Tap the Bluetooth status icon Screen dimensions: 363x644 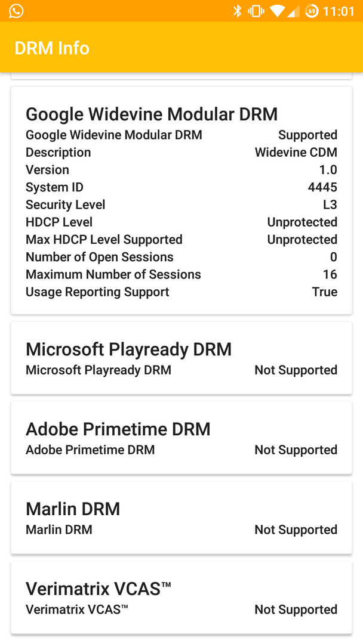coord(237,11)
